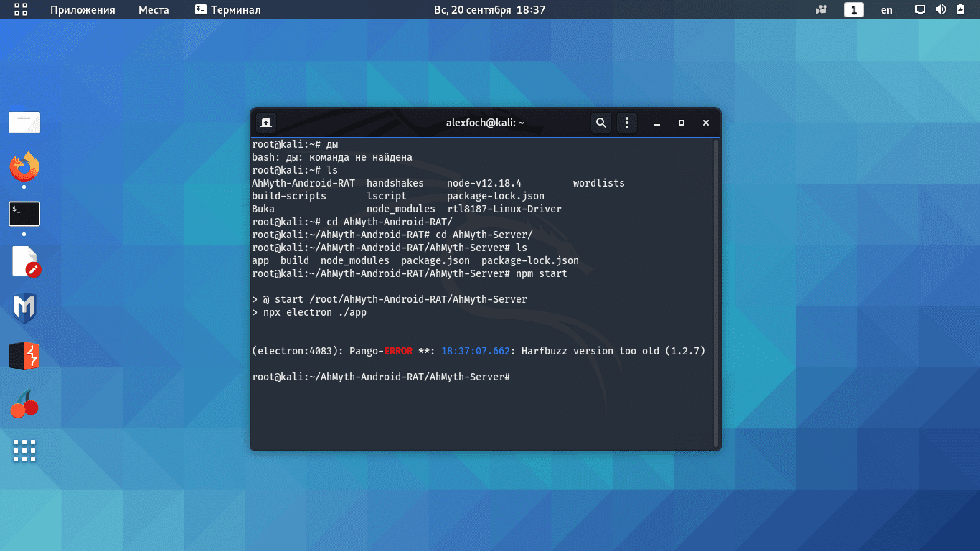
Task: Click the red ERROR word in Pango message
Action: point(398,351)
